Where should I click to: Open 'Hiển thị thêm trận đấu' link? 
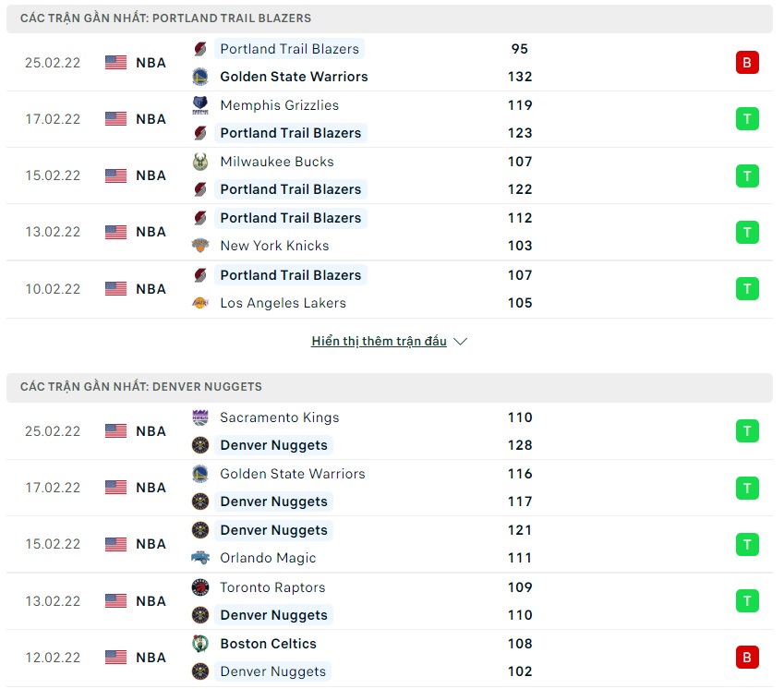(379, 342)
